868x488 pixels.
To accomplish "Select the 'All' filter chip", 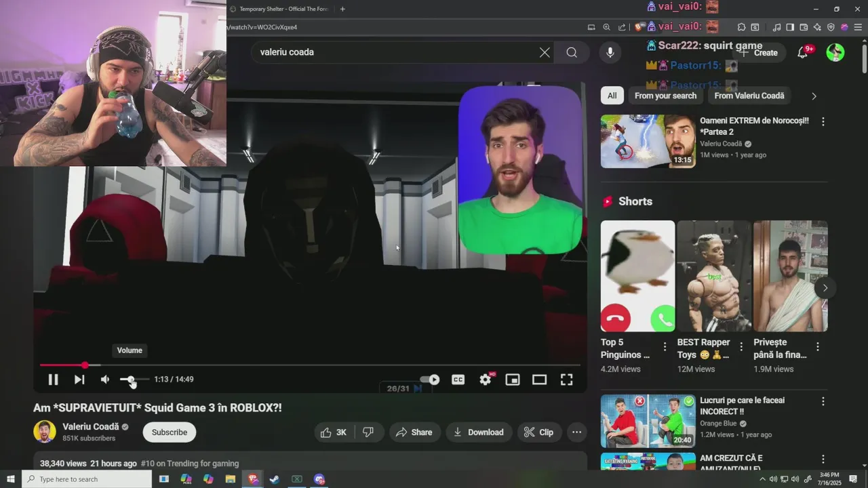I will (612, 96).
